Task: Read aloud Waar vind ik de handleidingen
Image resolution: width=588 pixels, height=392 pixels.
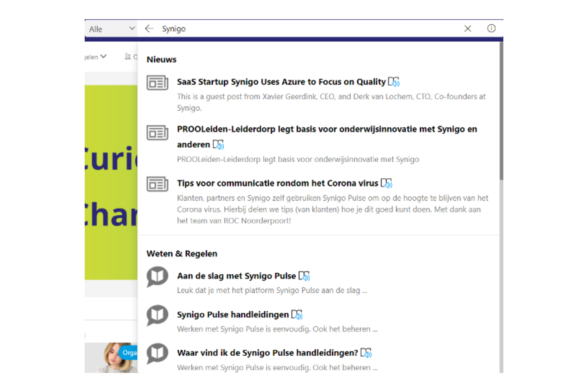Action: pyautogui.click(x=366, y=353)
